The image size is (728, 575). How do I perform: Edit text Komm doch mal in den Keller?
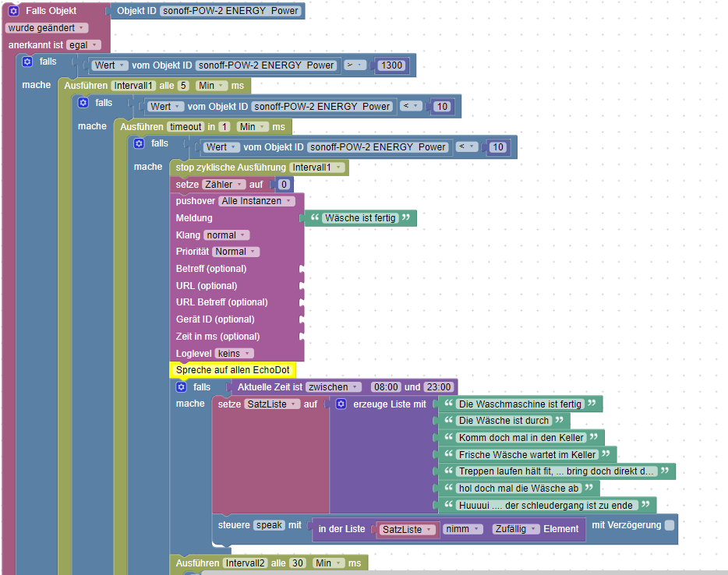pyautogui.click(x=521, y=438)
